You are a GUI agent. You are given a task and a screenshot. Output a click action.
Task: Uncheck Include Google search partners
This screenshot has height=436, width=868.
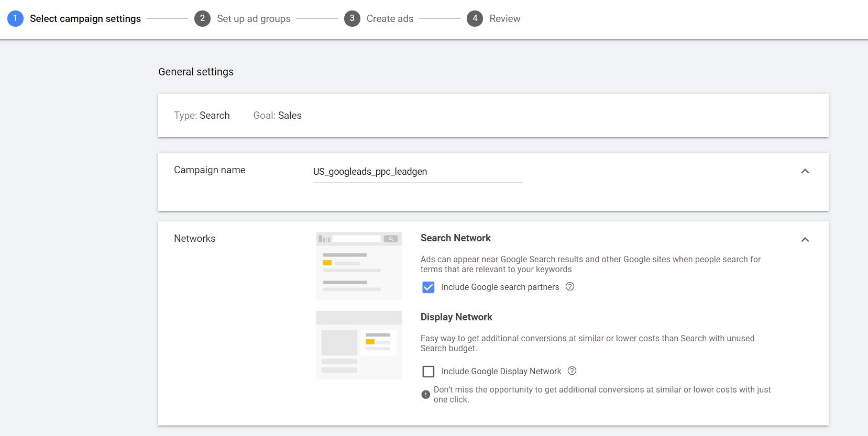(x=428, y=287)
